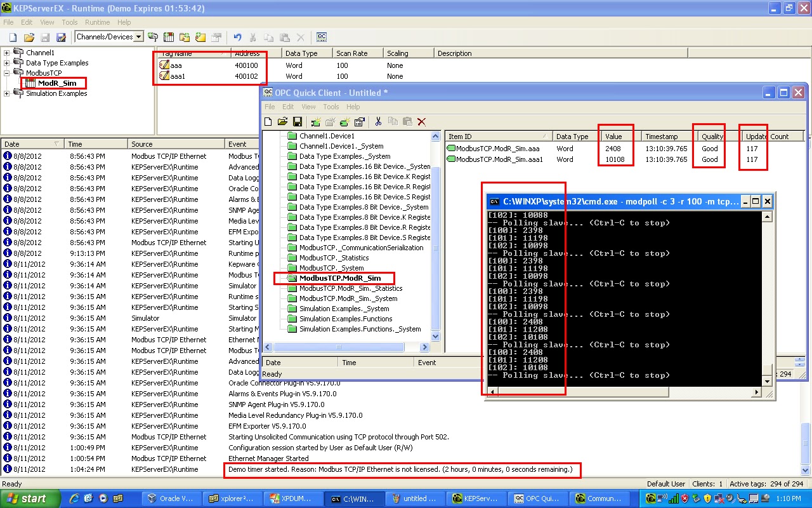This screenshot has width=812, height=508.
Task: Click the red Delete icon in Quick Client toolbar
Action: pyautogui.click(x=422, y=121)
